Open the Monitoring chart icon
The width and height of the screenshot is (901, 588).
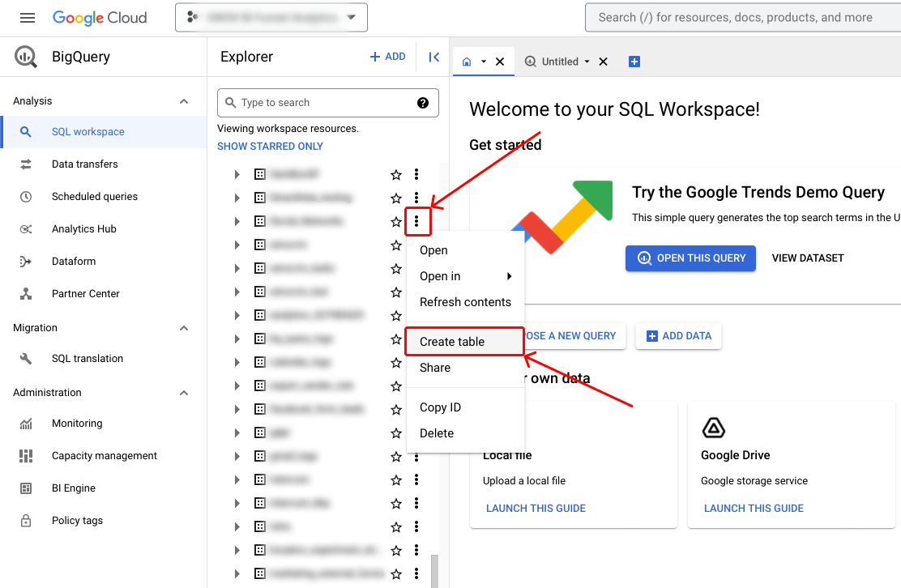[26, 424]
